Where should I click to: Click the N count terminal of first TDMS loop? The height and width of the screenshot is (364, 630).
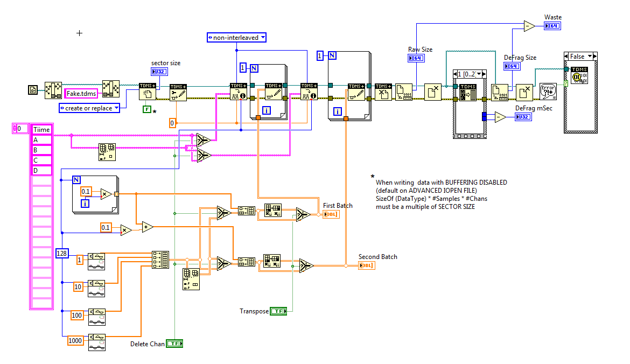click(254, 68)
